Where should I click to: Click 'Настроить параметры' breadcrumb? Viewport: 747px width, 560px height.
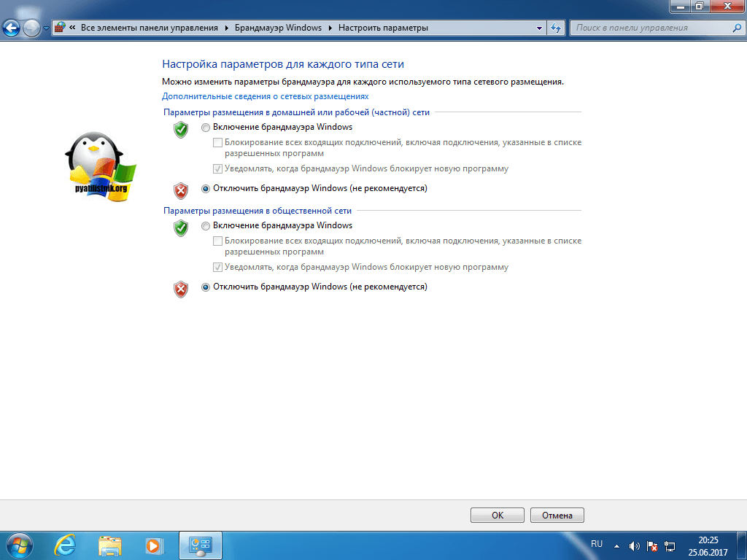click(x=383, y=28)
